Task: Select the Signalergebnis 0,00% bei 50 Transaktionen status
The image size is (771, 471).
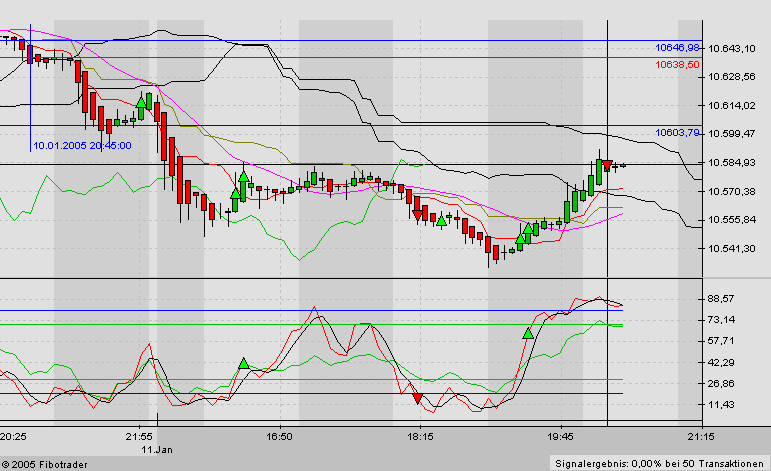Action: coord(660,464)
